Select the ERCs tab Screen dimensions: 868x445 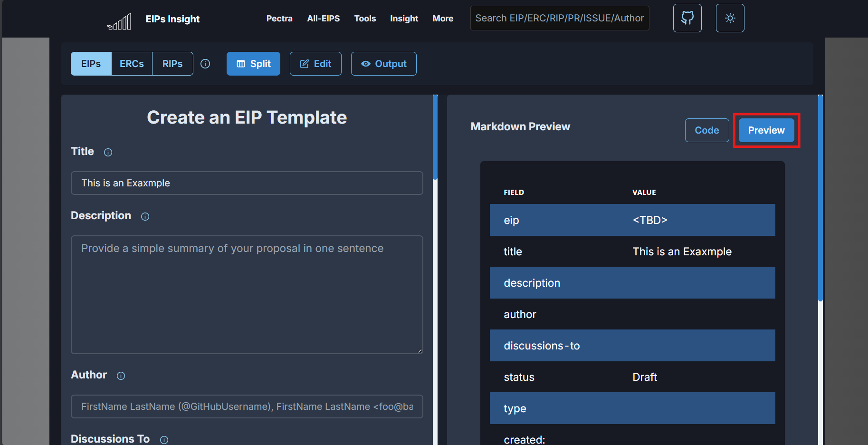pos(132,64)
